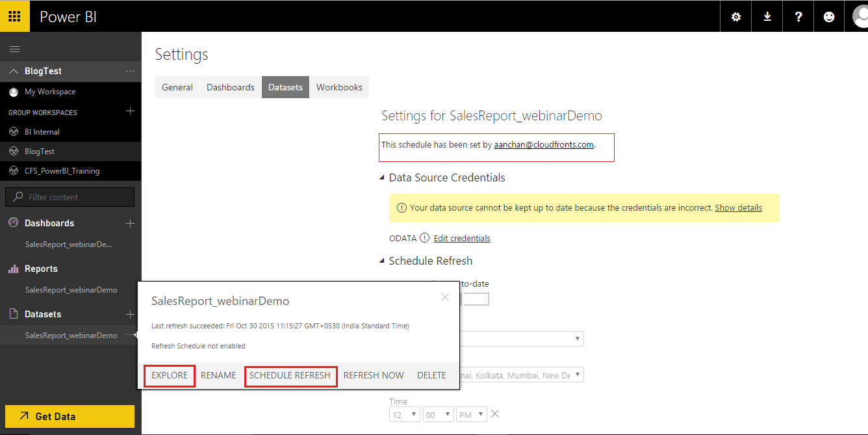The image size is (868, 435).
Task: Remove the refresh time with X icon
Action: coord(495,414)
